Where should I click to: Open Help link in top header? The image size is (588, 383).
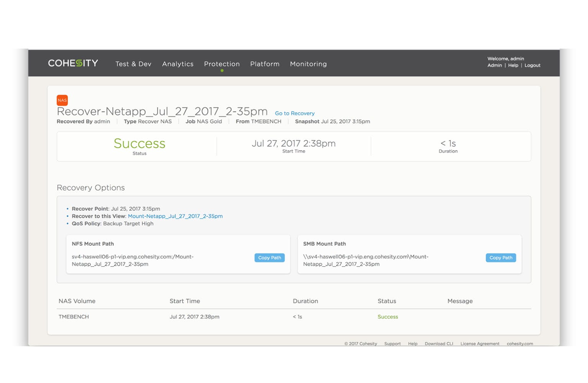pos(513,65)
